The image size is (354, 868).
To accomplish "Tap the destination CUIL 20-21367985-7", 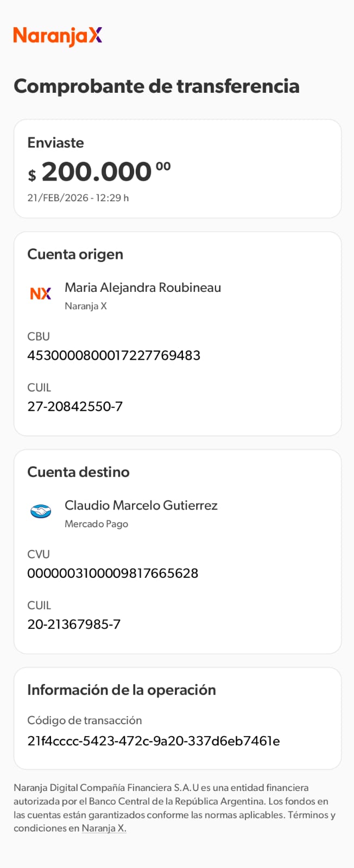I will pyautogui.click(x=74, y=624).
